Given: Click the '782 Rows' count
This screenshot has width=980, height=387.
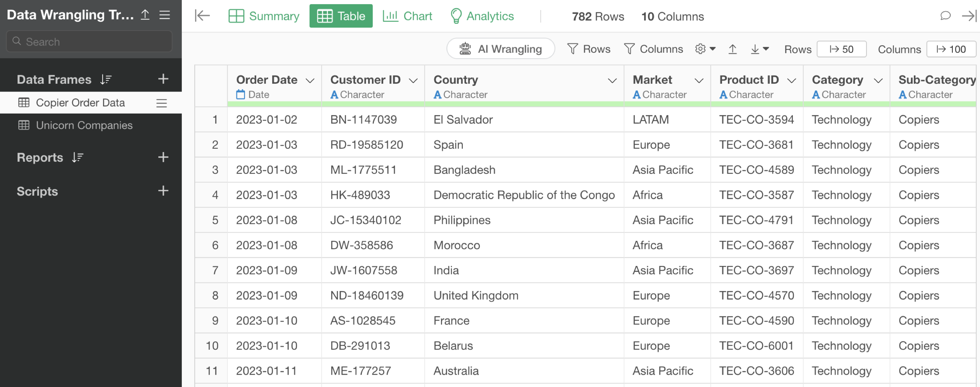Looking at the screenshot, I should click(598, 16).
